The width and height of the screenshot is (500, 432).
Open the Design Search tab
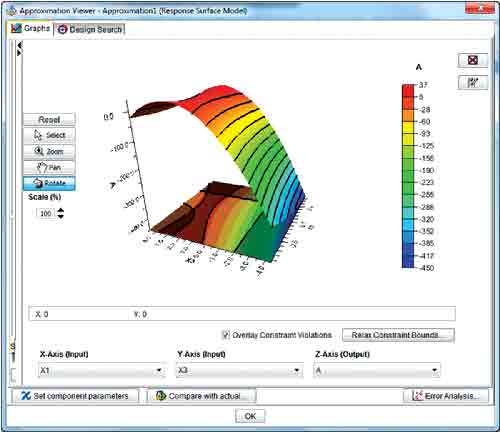(90, 29)
